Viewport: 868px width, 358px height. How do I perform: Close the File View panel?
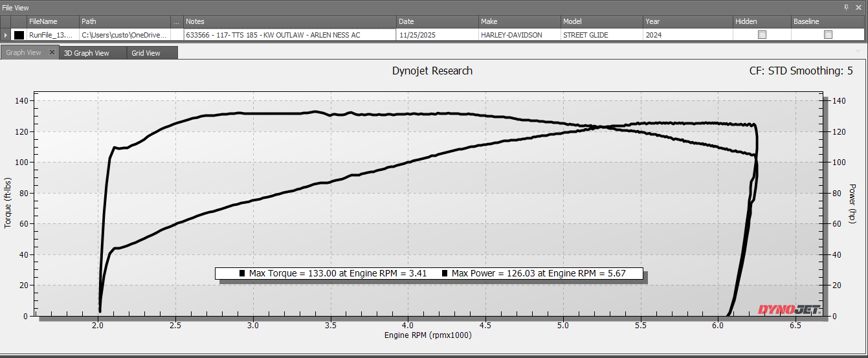pyautogui.click(x=859, y=7)
